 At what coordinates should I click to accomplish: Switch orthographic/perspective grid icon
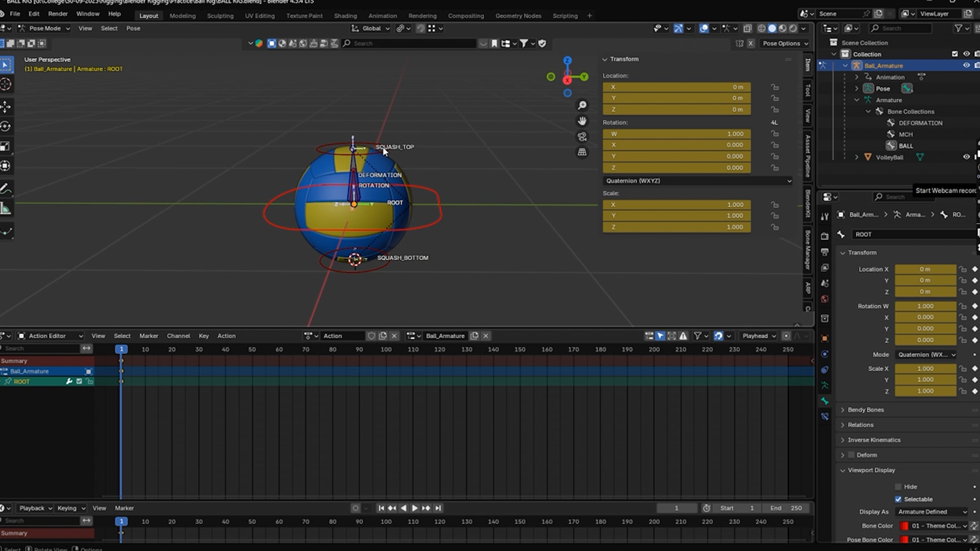point(582,152)
